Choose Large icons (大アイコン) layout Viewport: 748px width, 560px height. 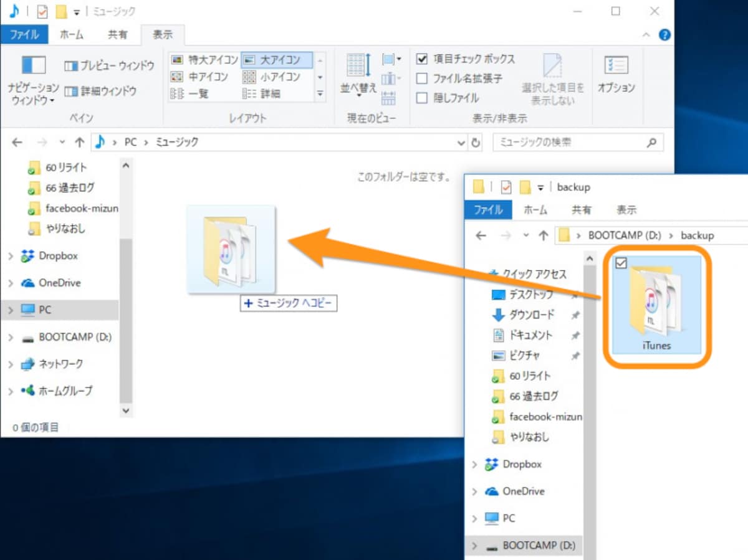(x=277, y=60)
